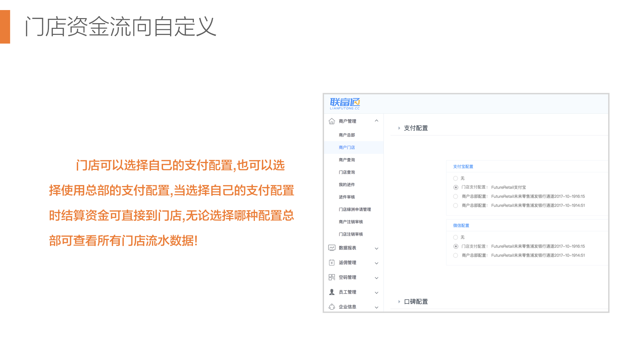Select 无 under 微信配置
644x362 pixels.
tap(455, 237)
